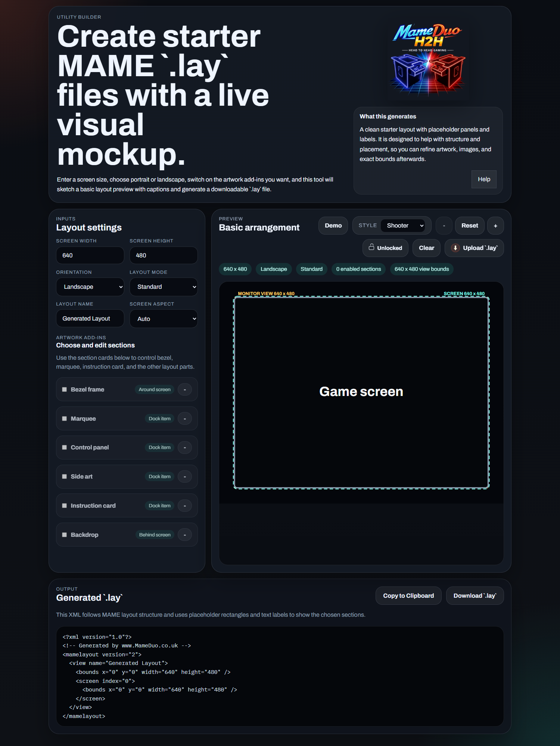Collapse the Bezel frame section card

[x=185, y=389]
